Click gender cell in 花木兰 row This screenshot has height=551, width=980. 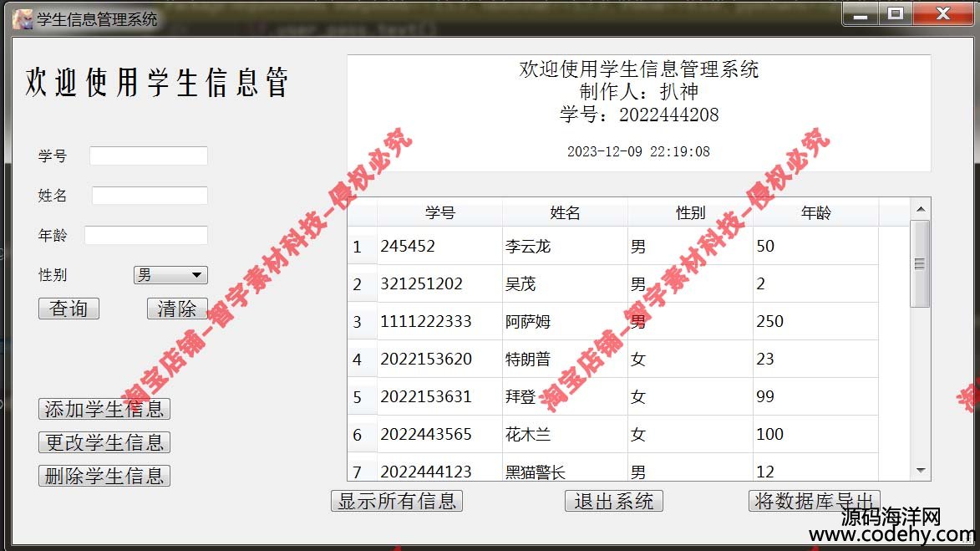click(x=691, y=434)
